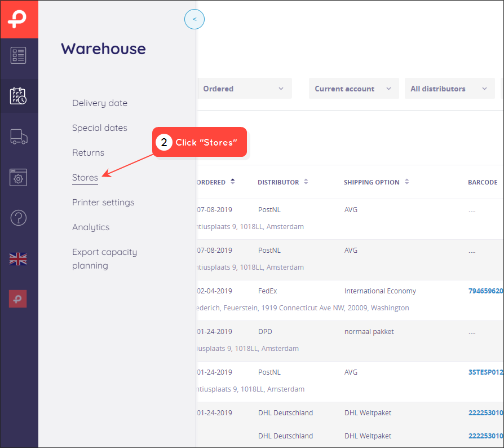Screen dimensions: 504x448
Task: Click the 02-04-2019 order date
Action: point(214,291)
